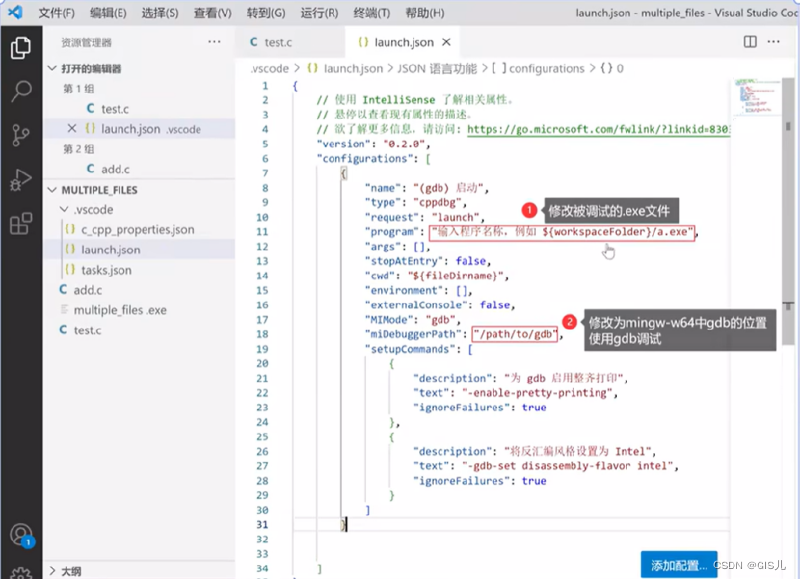The width and height of the screenshot is (800, 580).
Task: Click "${fileDirname}" value on line 14
Action: pyautogui.click(x=455, y=276)
